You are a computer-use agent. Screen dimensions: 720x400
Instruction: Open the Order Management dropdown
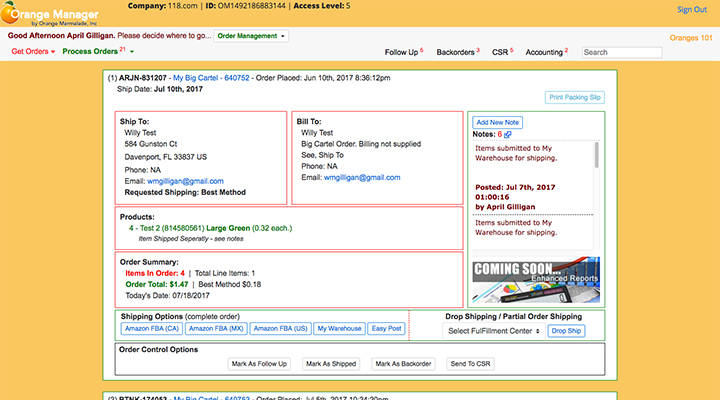(252, 36)
